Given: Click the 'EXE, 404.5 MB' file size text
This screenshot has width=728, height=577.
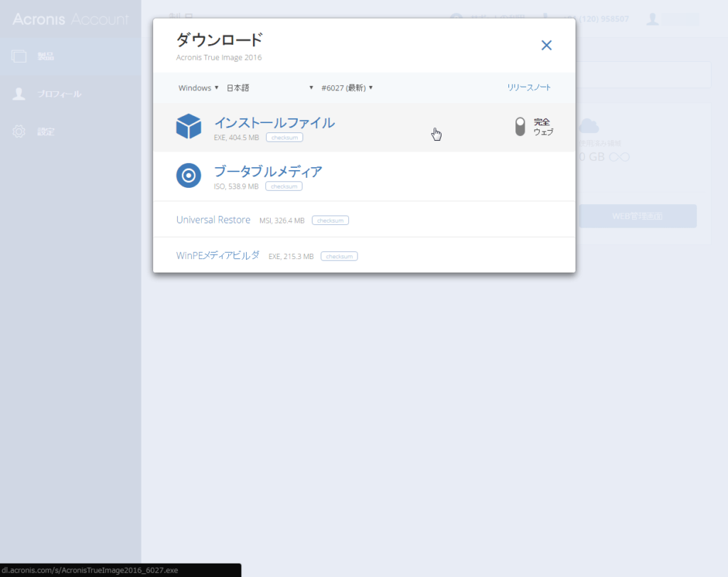Looking at the screenshot, I should coord(236,137).
